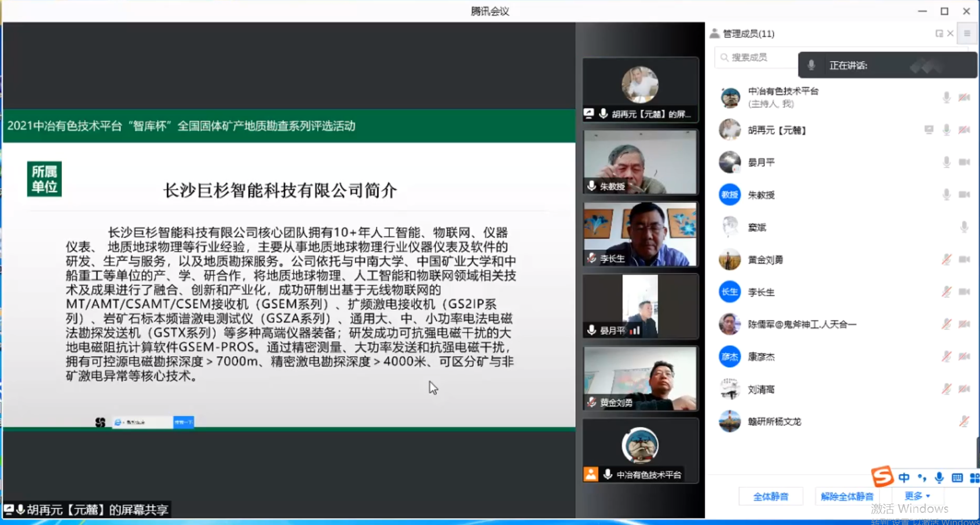This screenshot has width=980, height=525.
Task: Click the 搜索成员 search field
Action: [756, 57]
